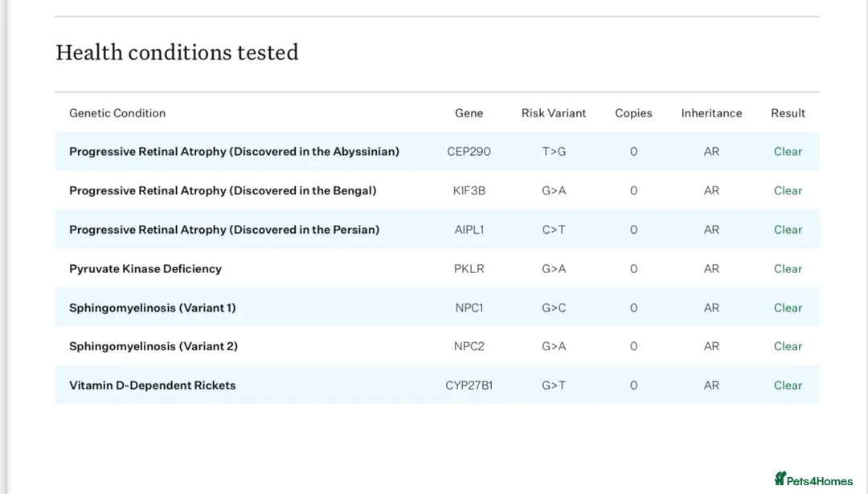The height and width of the screenshot is (494, 868).
Task: Select the Risk Variant column header
Action: [x=554, y=113]
